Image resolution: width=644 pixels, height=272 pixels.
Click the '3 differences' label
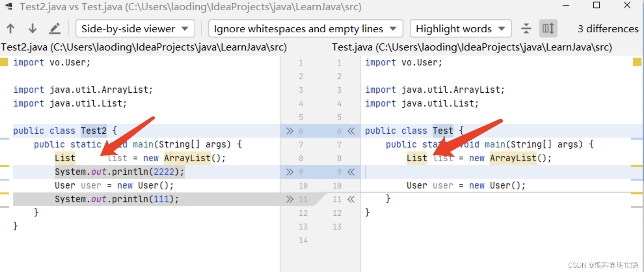(608, 29)
